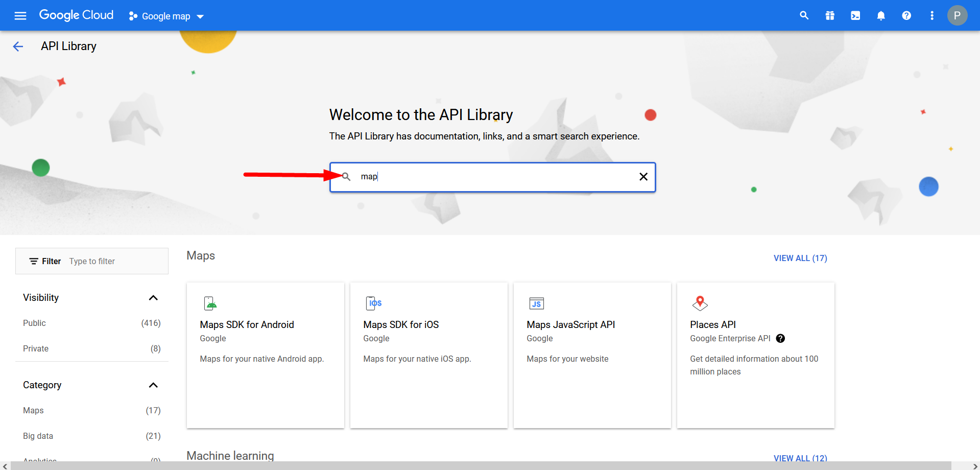Activate Cloud Shell terminal icon
This screenshot has width=980, height=470.
855,16
